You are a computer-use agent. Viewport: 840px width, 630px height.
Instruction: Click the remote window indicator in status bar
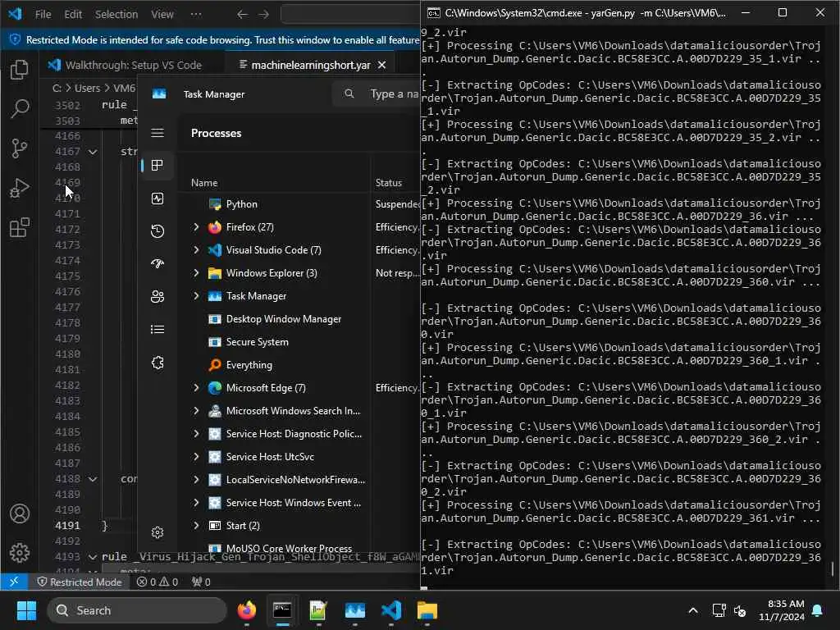point(14,582)
